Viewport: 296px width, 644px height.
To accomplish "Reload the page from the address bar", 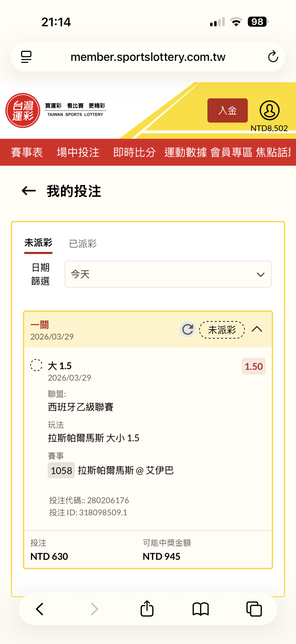I will click(x=273, y=57).
